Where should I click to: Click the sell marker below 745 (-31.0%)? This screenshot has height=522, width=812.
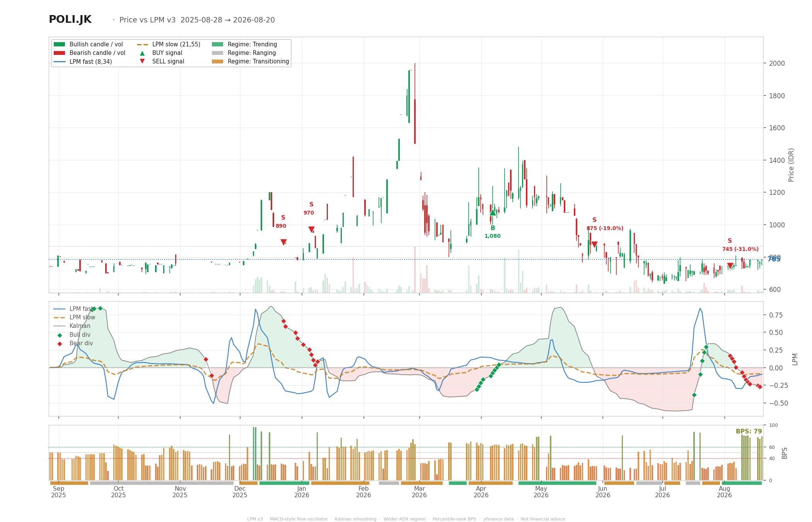tap(730, 266)
